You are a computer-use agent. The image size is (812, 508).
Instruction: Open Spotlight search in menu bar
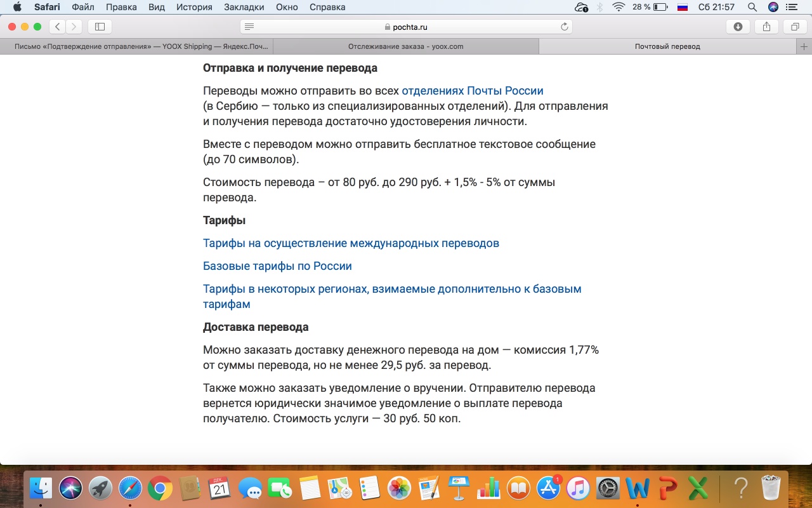[x=752, y=7]
